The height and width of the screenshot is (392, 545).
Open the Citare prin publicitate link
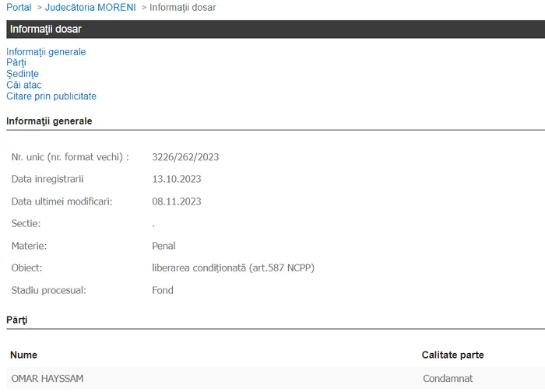pyautogui.click(x=51, y=96)
